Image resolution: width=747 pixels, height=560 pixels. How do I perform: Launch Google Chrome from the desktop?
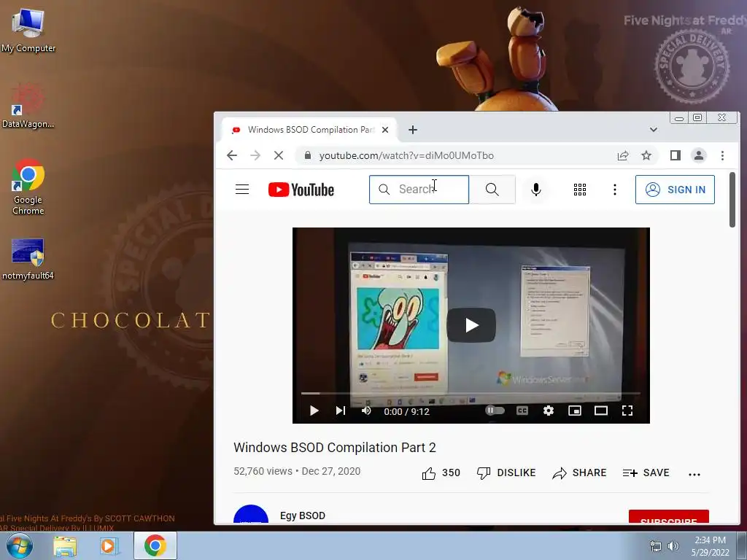point(28,186)
